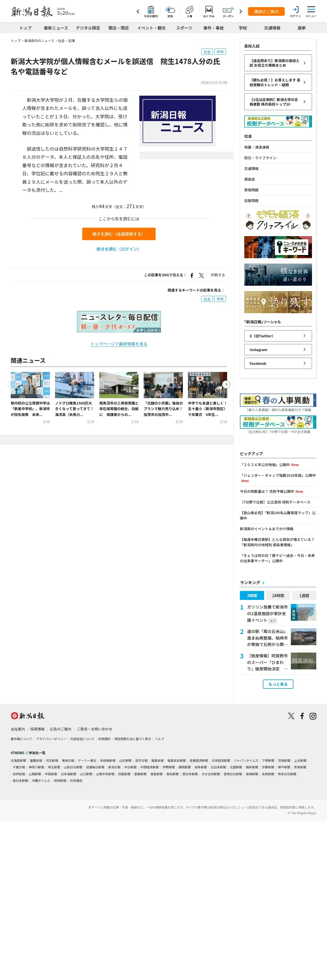Select the 1週間 ranking tab
The height and width of the screenshot is (980, 327).
click(x=304, y=595)
